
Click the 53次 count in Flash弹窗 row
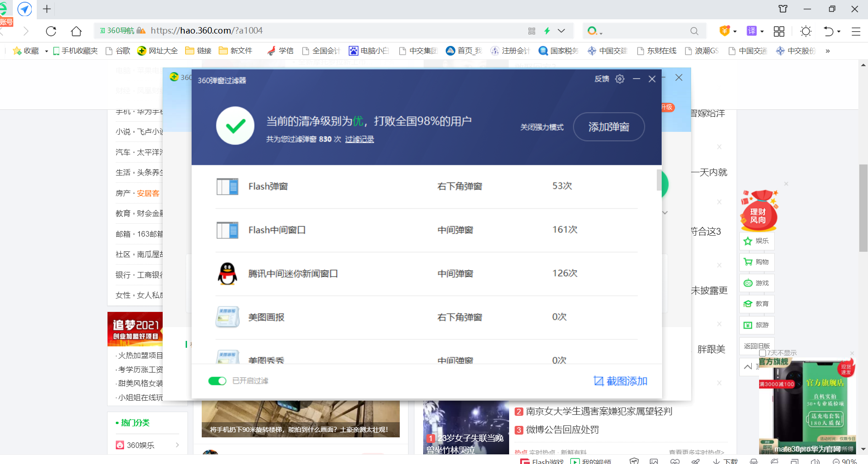562,186
